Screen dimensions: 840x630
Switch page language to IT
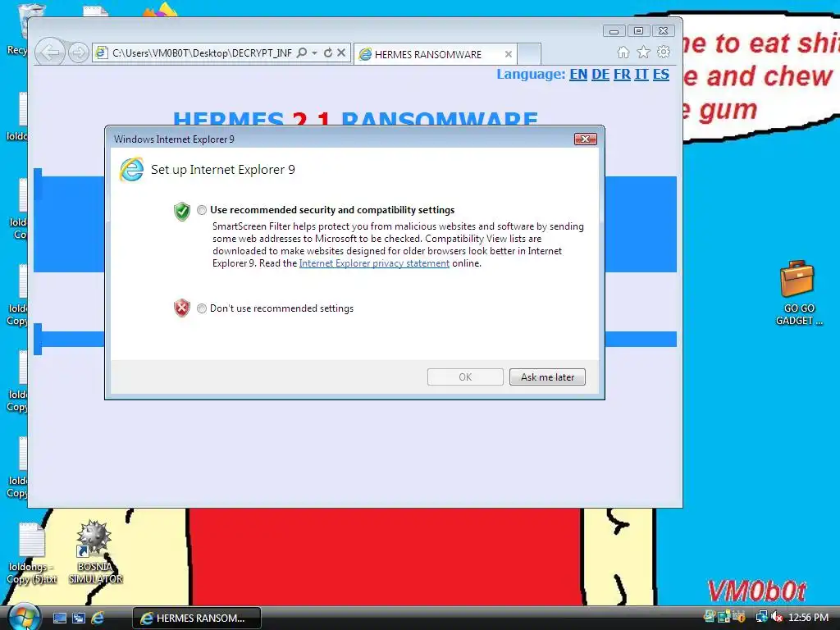tap(641, 74)
